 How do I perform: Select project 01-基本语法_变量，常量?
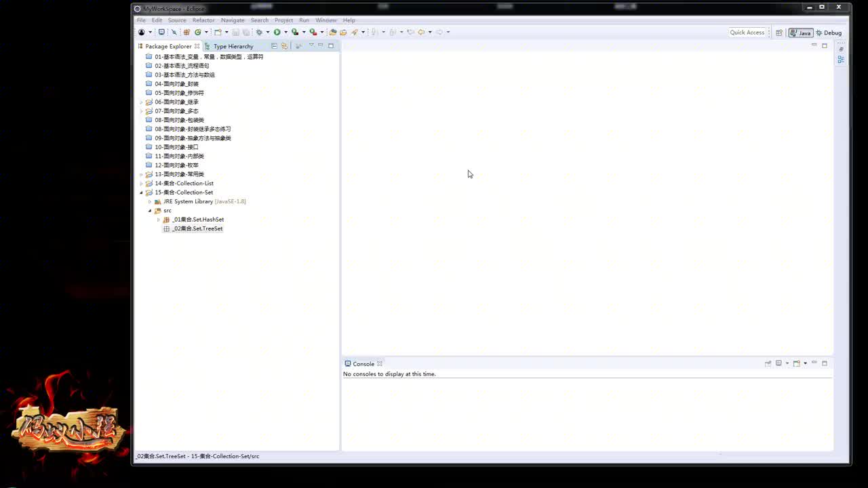[x=209, y=57]
